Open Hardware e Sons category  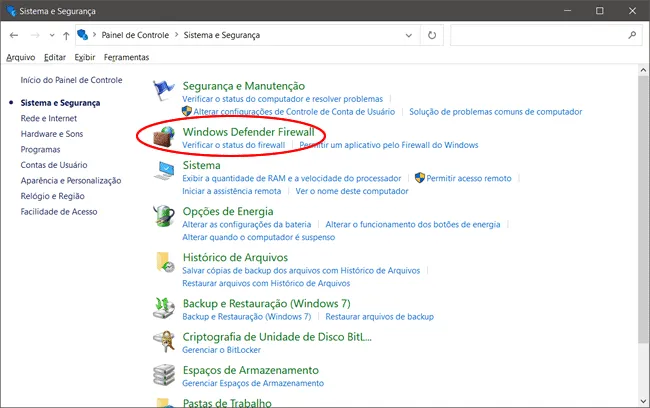point(52,134)
